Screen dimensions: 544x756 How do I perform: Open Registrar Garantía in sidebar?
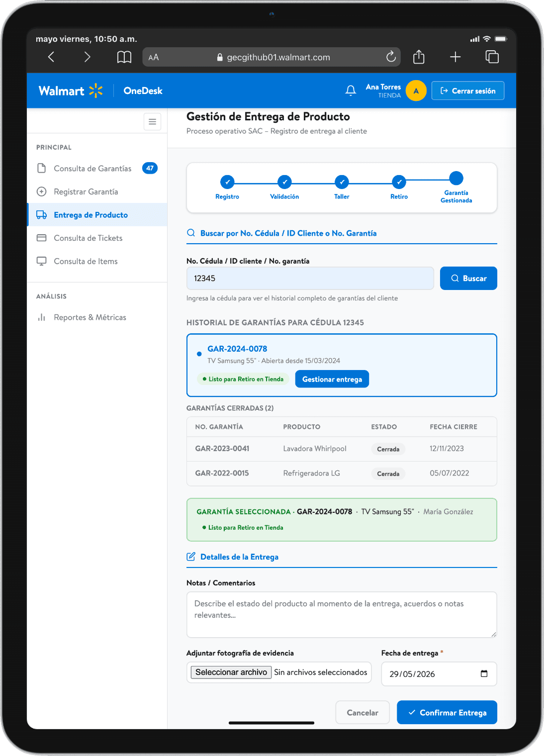[97, 191]
